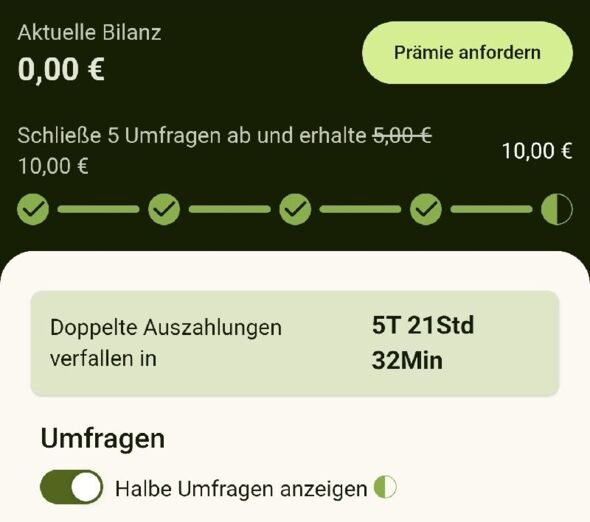Click the crossed-out 5,00 € amount
The image size is (590, 522).
[402, 135]
